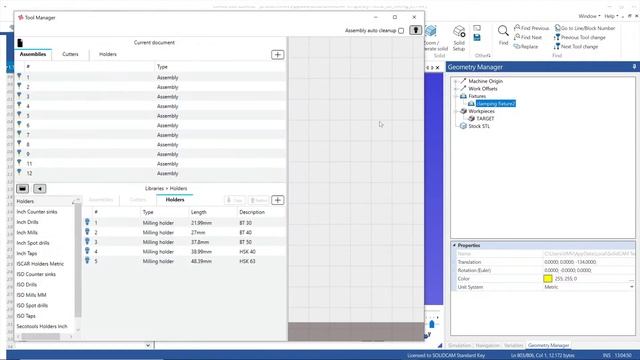Select assembly row number 11

150,164
